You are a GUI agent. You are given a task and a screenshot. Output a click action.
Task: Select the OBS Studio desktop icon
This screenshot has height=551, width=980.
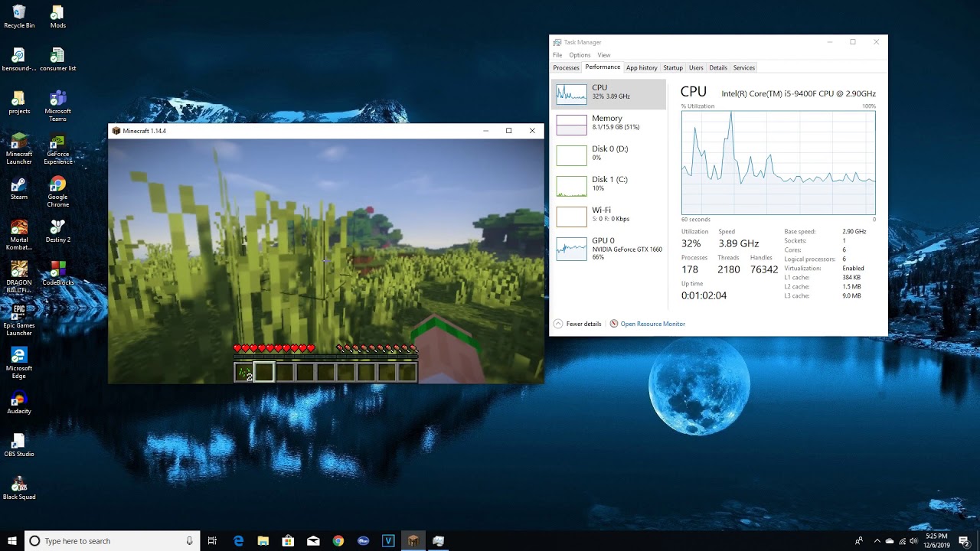pos(19,445)
